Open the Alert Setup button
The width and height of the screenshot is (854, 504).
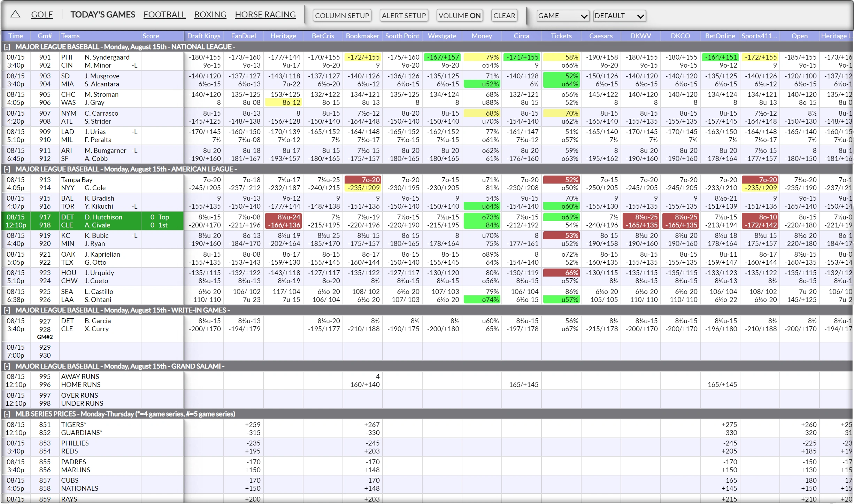click(403, 16)
